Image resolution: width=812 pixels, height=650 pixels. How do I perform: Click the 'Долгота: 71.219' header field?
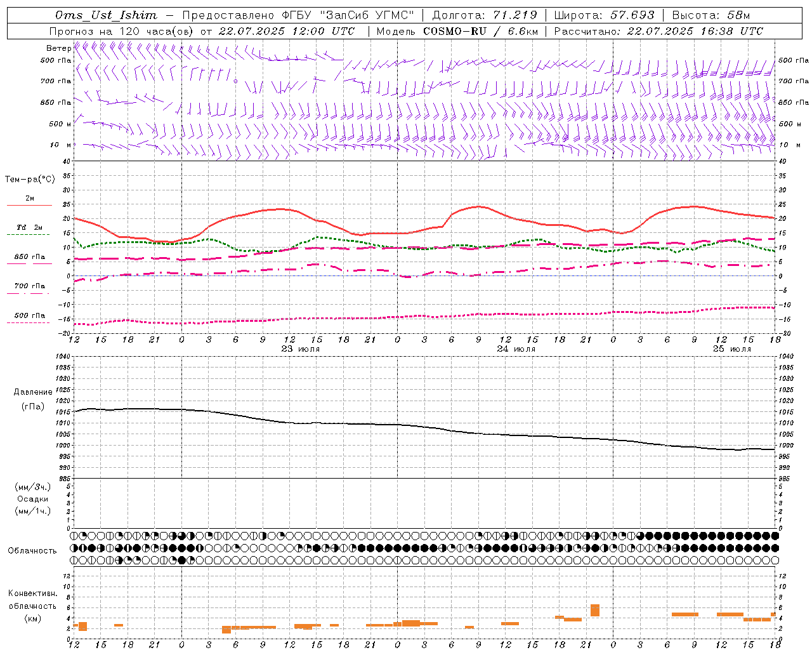coord(485,15)
